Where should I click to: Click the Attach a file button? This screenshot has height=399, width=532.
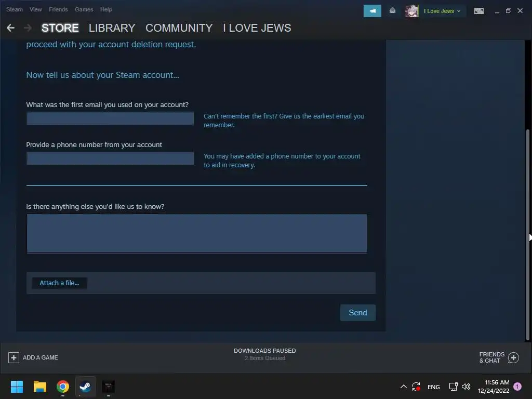click(x=59, y=283)
